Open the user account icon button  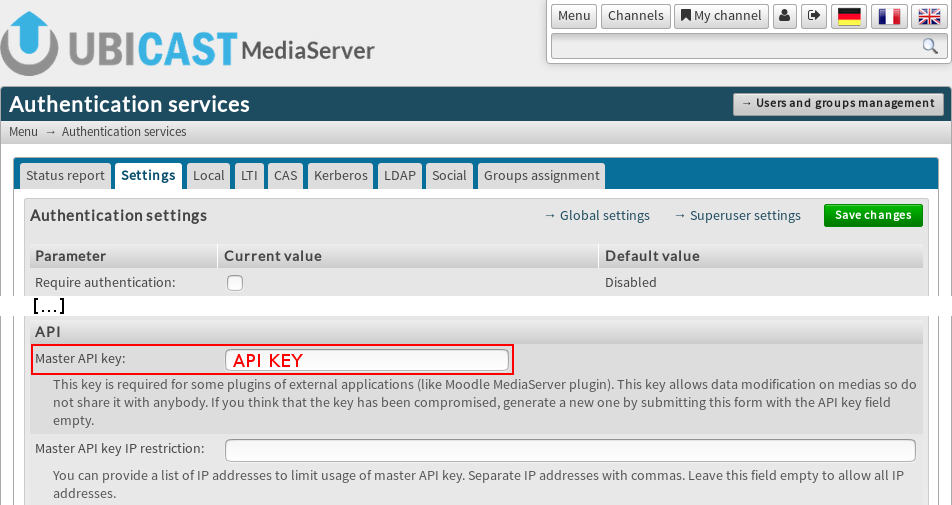(x=784, y=16)
